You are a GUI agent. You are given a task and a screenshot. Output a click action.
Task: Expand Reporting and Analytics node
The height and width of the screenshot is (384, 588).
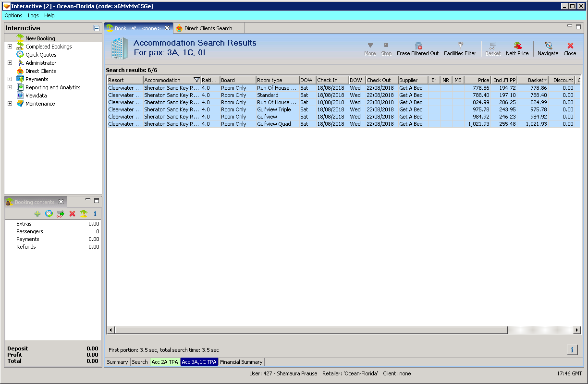(x=10, y=87)
